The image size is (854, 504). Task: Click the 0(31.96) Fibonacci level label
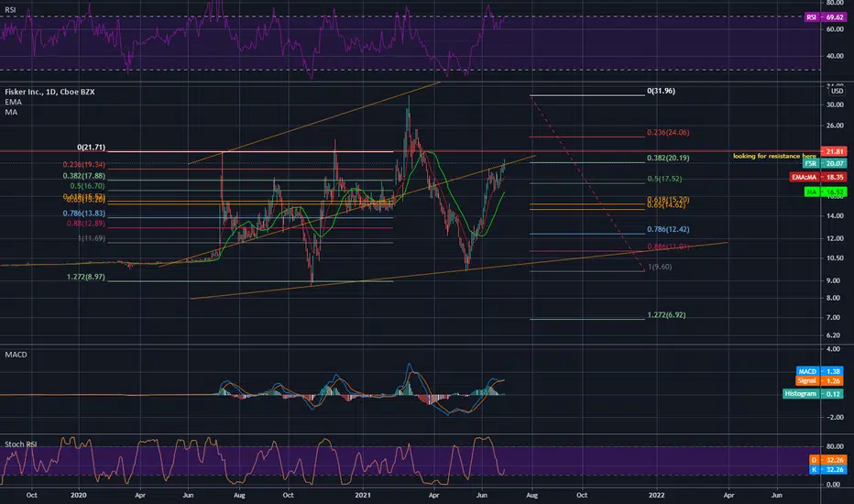[x=661, y=91]
